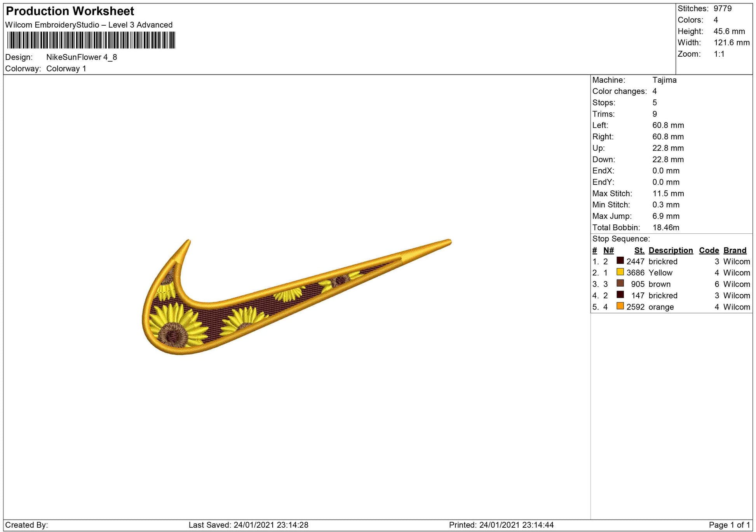
Task: Click the design name NikeSunFlower 4_8
Action: [x=82, y=57]
